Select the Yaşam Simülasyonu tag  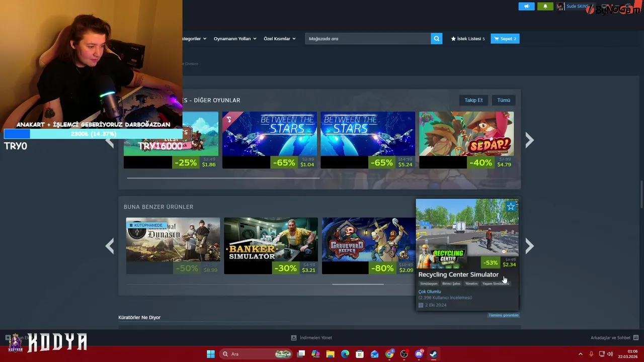pos(496,284)
